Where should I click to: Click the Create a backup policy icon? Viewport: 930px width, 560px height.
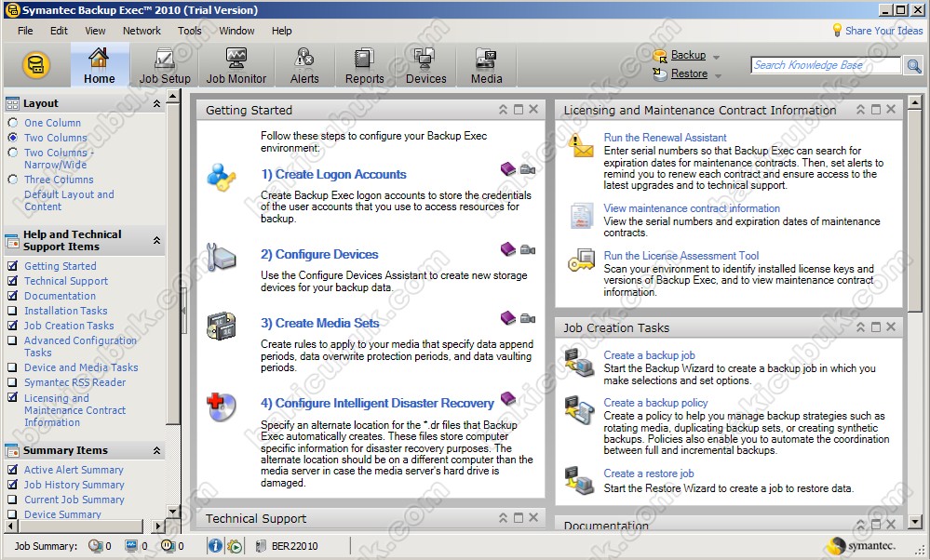[x=579, y=410]
